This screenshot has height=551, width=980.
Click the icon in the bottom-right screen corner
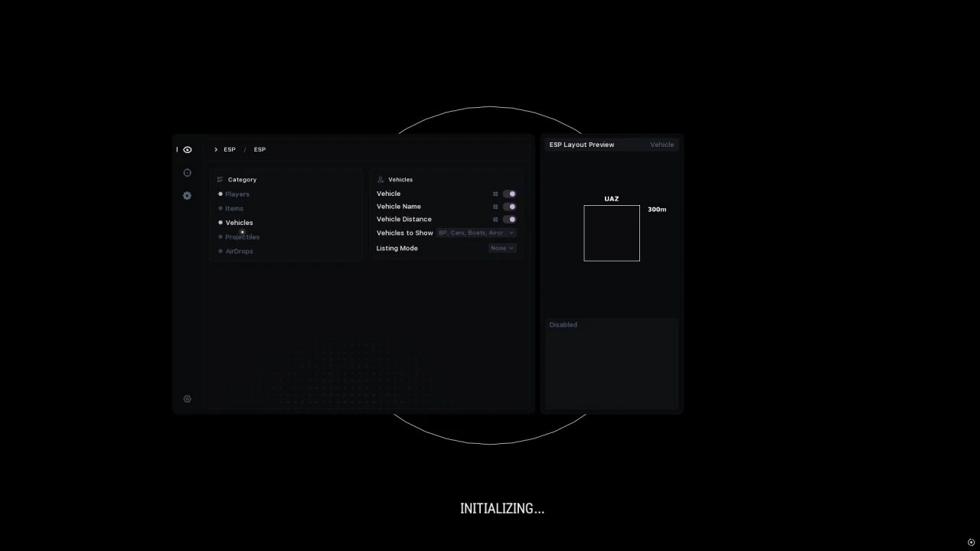click(971, 543)
